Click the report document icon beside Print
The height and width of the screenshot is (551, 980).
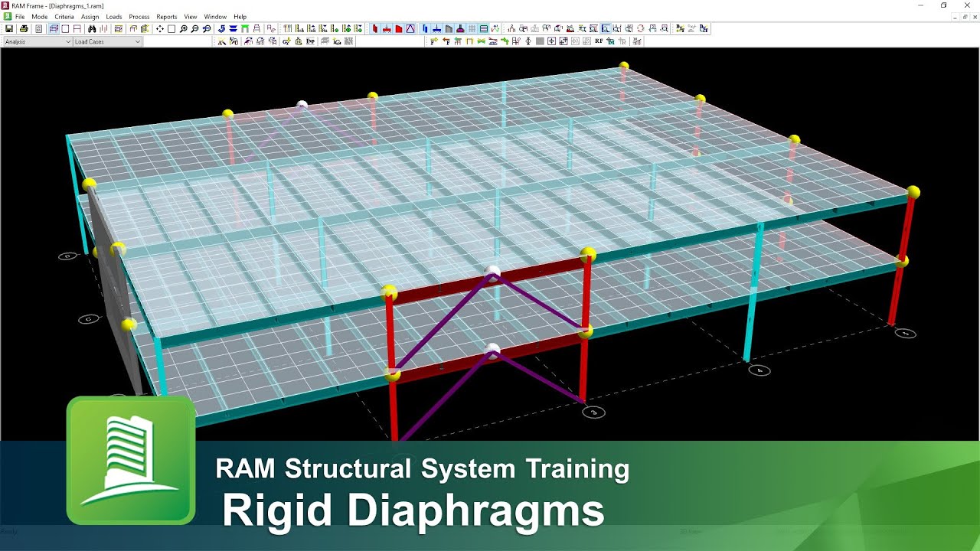point(38,29)
